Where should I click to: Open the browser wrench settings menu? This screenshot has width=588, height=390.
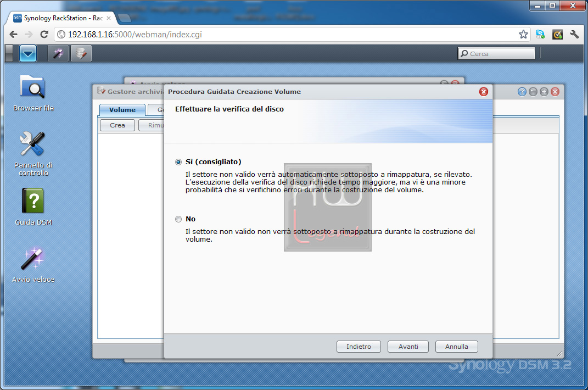coord(574,35)
